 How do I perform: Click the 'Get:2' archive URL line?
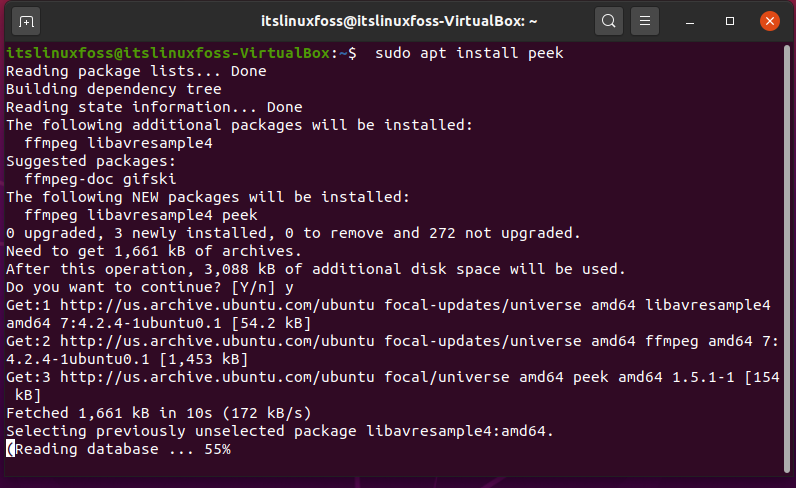point(392,342)
